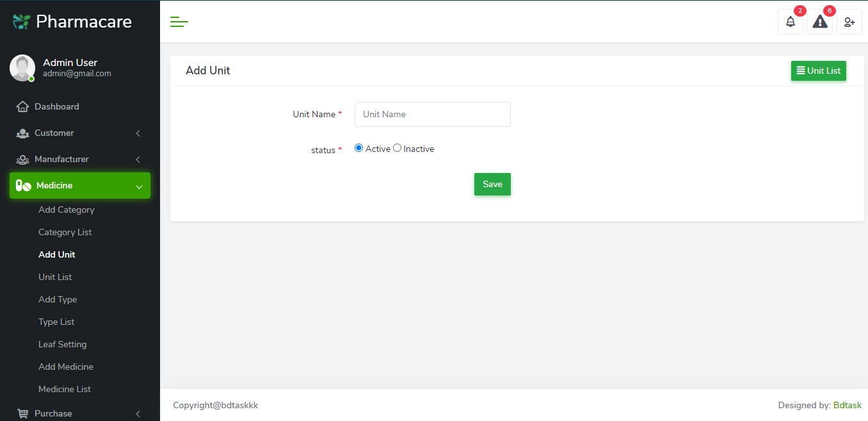This screenshot has width=868, height=421.
Task: Click the Pharmacare leaf logo
Action: click(x=22, y=22)
